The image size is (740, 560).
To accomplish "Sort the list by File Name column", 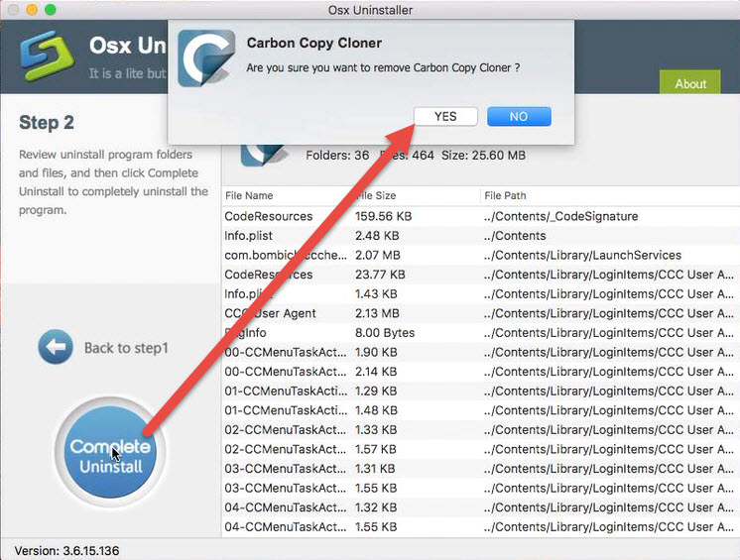I will coord(249,195).
